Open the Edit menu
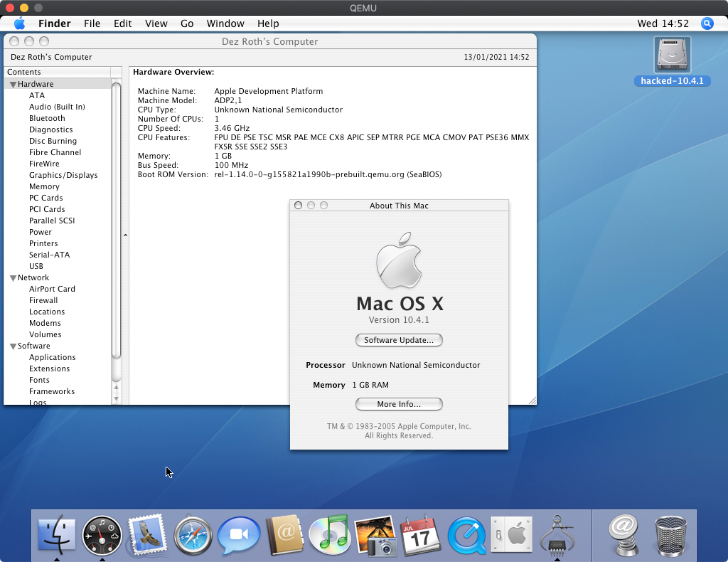 [122, 23]
